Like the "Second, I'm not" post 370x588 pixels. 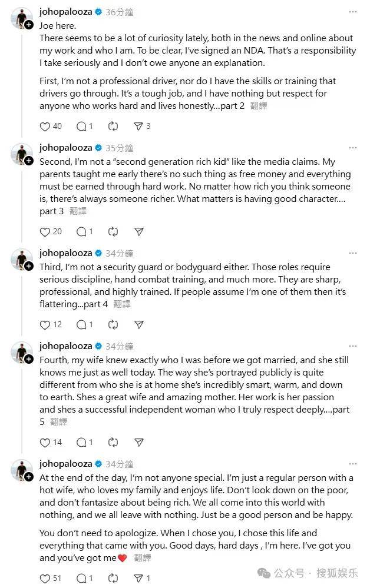[45, 231]
